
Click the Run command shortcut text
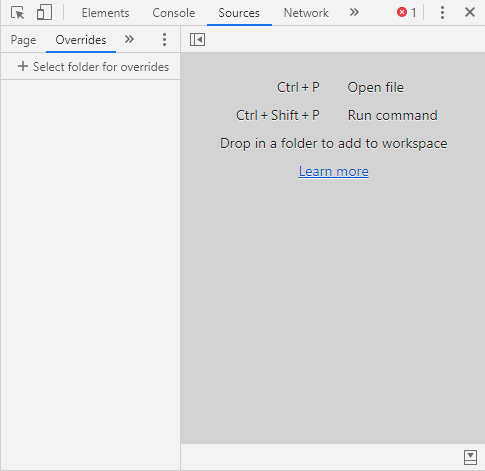(x=392, y=115)
